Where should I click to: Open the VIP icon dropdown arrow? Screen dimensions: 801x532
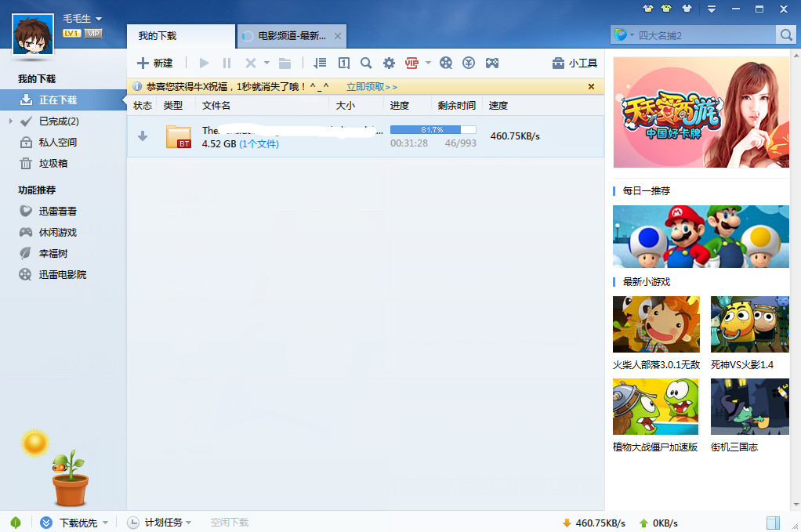click(x=428, y=63)
